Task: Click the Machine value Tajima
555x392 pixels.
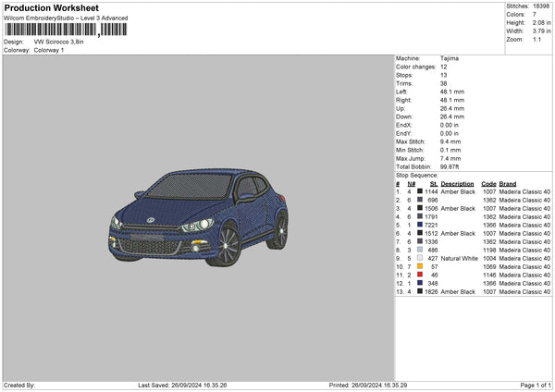Action: [450, 58]
